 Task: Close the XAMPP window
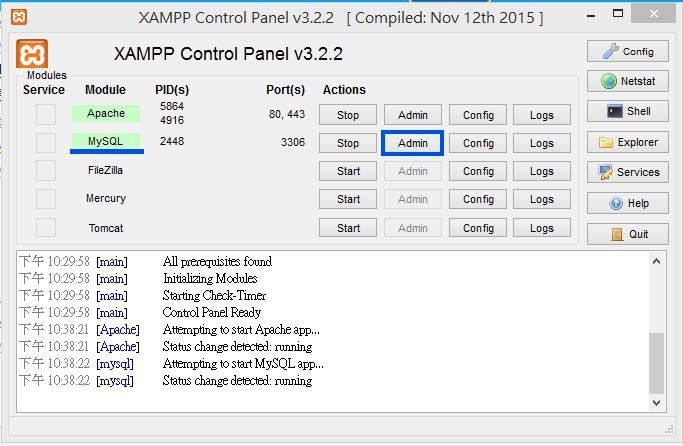(x=653, y=14)
